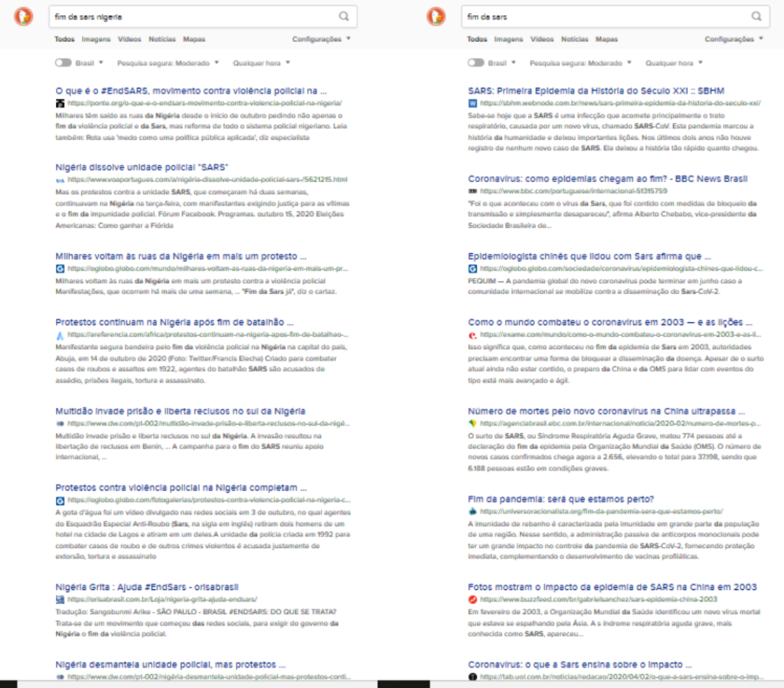Click DuckDuckGo logo in right window
The height and width of the screenshot is (688, 784).
coord(436,17)
